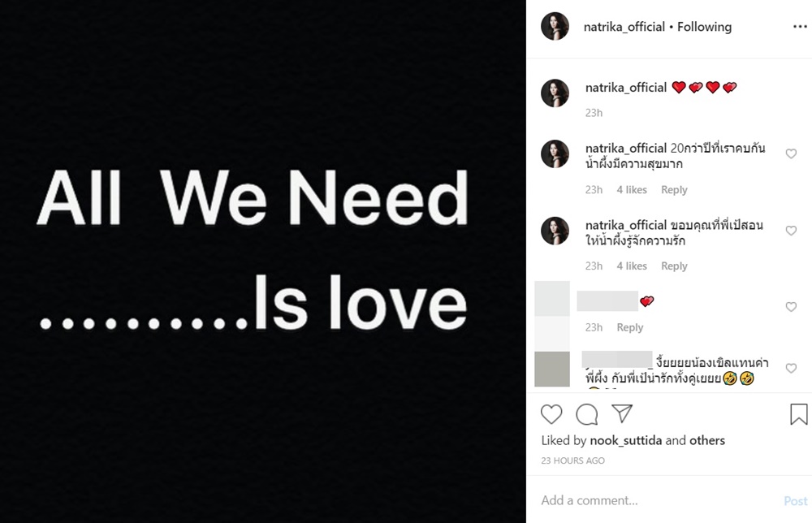Click the Following button in header
Image resolution: width=812 pixels, height=523 pixels.
coord(704,27)
